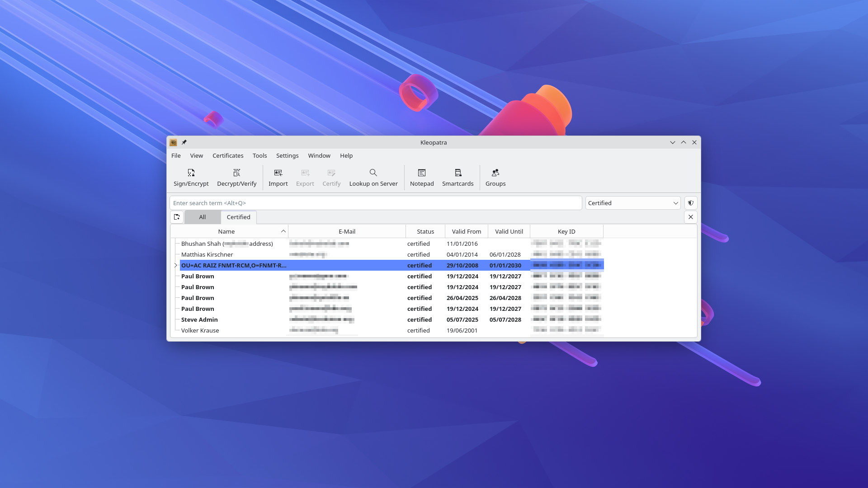Click the shield filter icon beside dropdown
The width and height of the screenshot is (868, 488).
690,203
